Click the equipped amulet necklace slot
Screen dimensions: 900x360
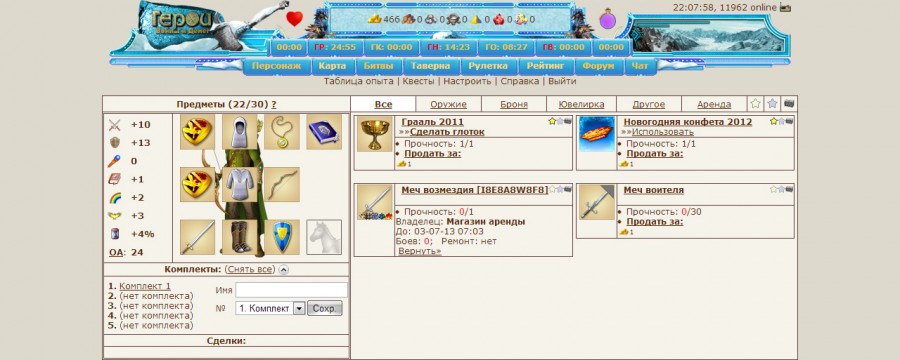[282, 131]
